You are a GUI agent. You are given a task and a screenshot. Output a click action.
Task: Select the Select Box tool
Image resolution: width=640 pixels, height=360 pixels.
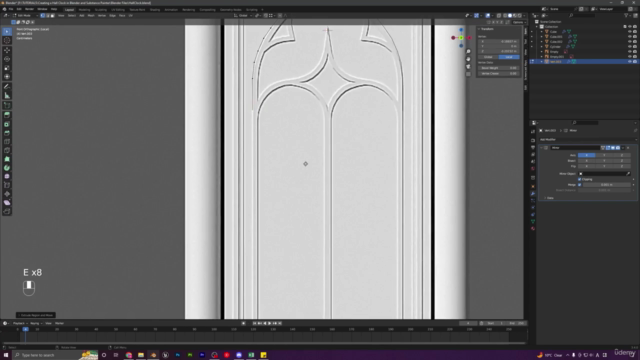tap(7, 31)
